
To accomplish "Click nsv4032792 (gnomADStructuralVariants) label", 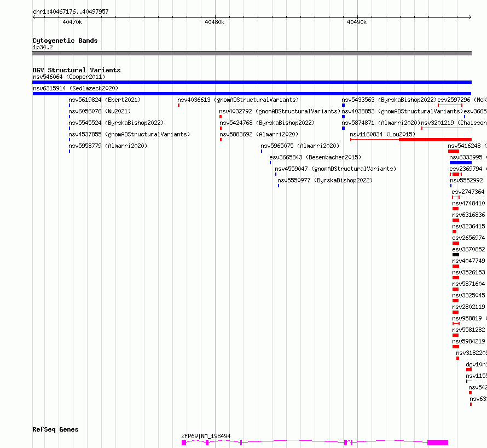I will click(280, 111).
